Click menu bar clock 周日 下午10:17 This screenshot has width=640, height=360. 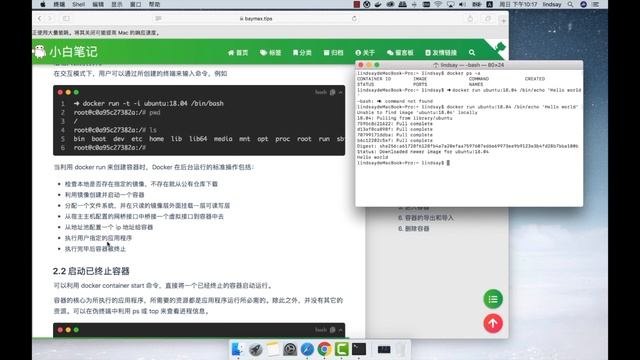pos(518,4)
